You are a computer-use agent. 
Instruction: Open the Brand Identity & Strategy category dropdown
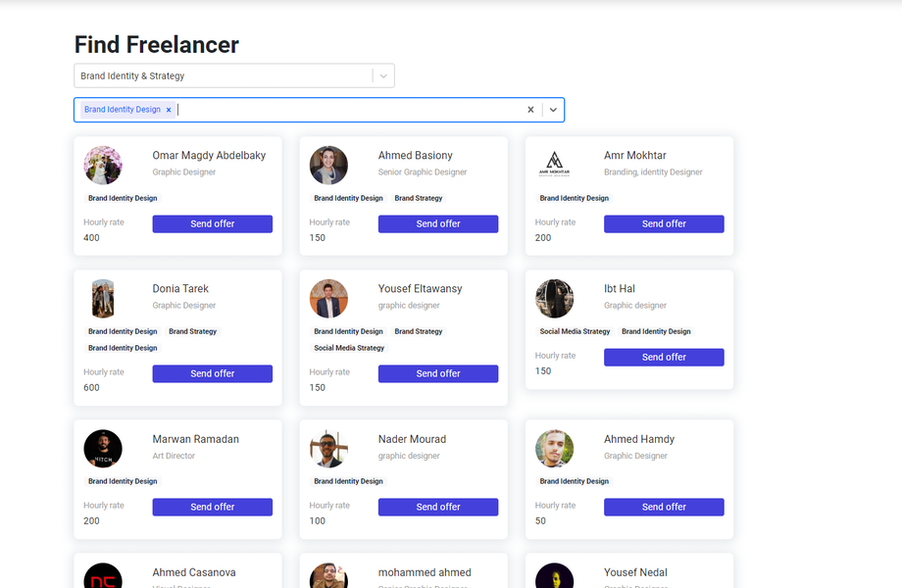point(383,75)
